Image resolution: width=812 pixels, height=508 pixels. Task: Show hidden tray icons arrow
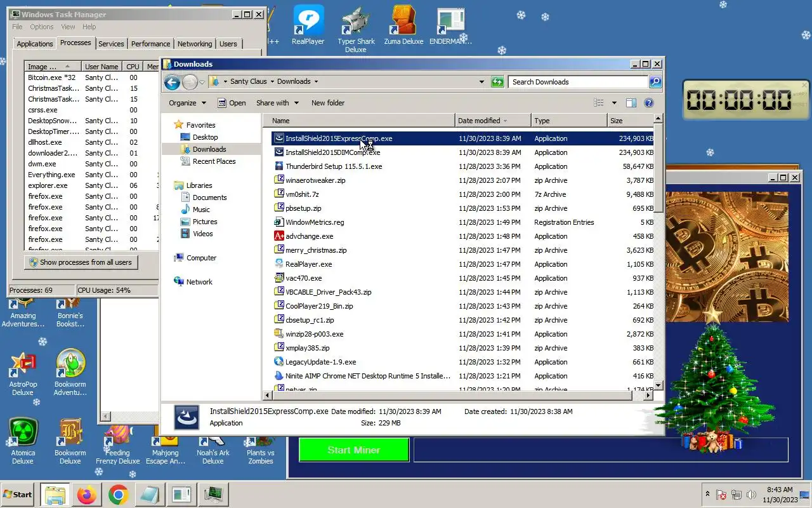(707, 495)
